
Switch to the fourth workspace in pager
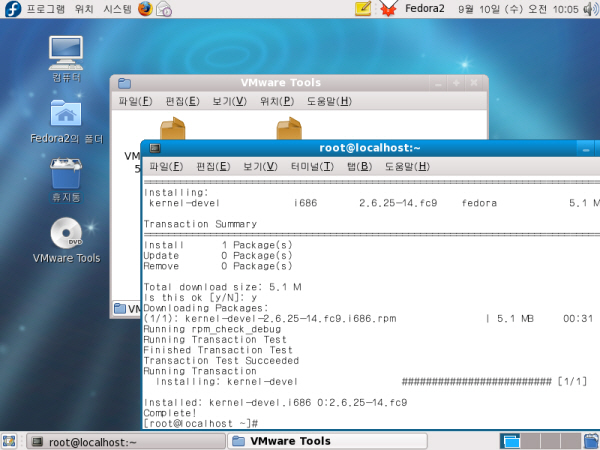click(571, 441)
